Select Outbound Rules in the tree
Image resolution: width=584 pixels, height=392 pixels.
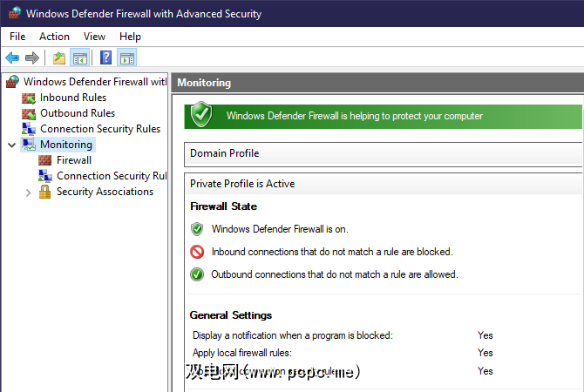[77, 113]
